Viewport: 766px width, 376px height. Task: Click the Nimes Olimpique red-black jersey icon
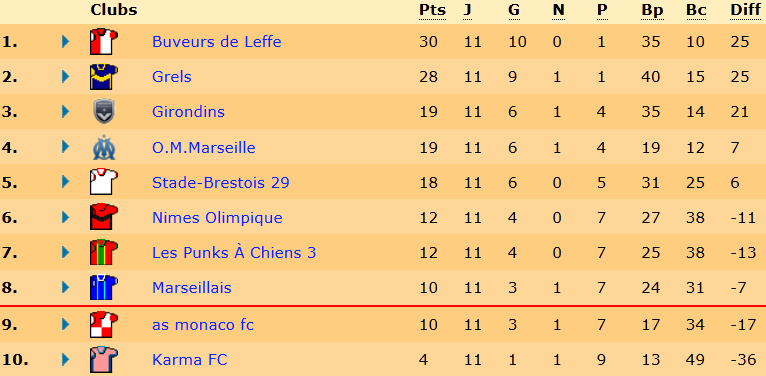point(104,217)
